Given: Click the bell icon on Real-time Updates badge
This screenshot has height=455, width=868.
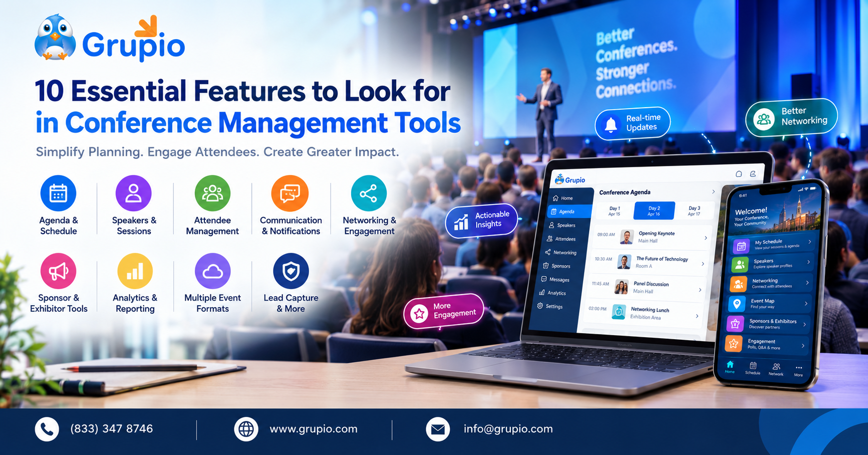Looking at the screenshot, I should click(x=611, y=125).
